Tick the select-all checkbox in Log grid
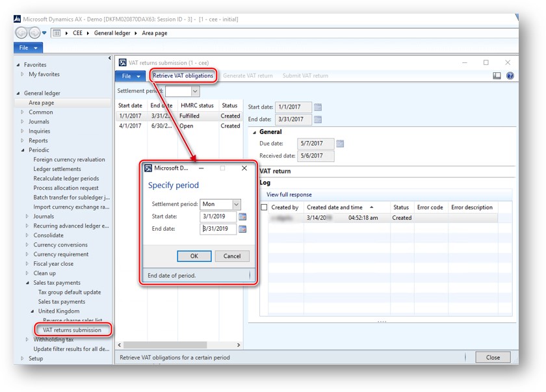This screenshot has height=392, width=546. (x=264, y=207)
